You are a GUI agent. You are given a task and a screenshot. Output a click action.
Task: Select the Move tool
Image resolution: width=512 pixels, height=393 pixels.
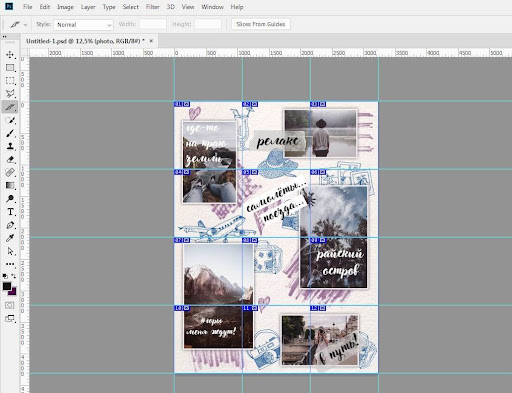pyautogui.click(x=10, y=54)
